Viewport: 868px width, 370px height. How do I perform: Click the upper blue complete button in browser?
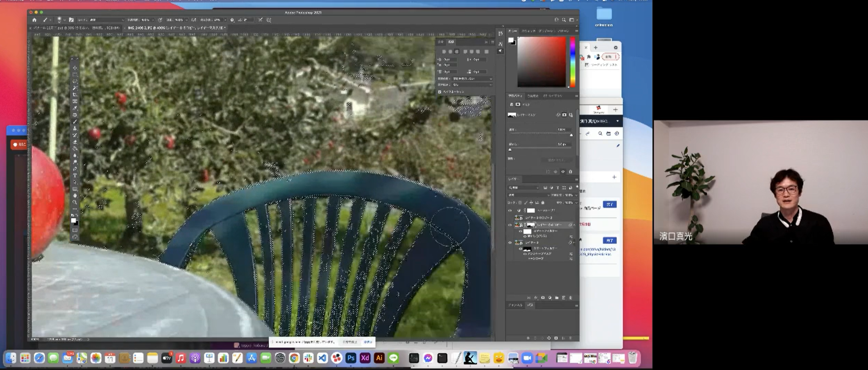609,205
